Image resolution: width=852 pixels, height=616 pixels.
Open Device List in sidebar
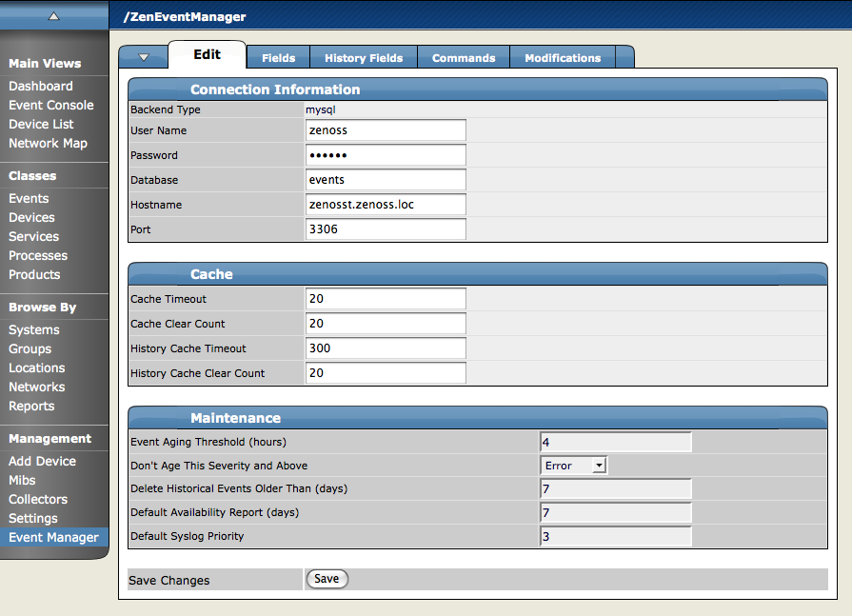(41, 124)
